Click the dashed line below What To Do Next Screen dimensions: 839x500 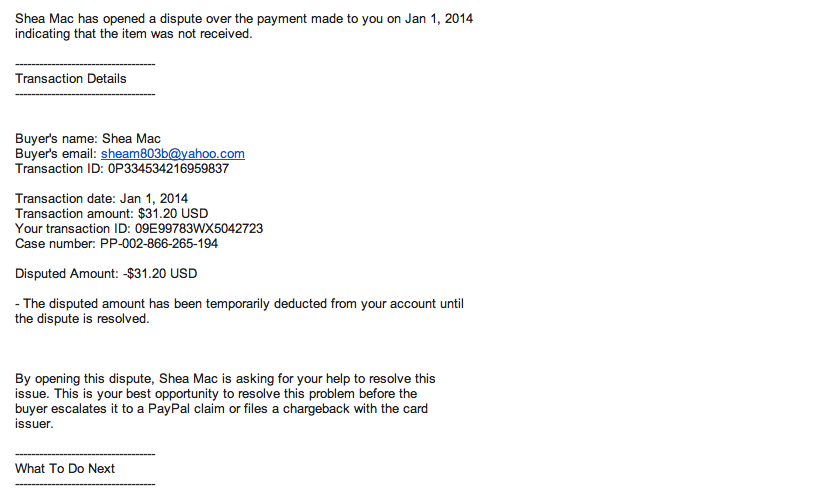coord(85,484)
